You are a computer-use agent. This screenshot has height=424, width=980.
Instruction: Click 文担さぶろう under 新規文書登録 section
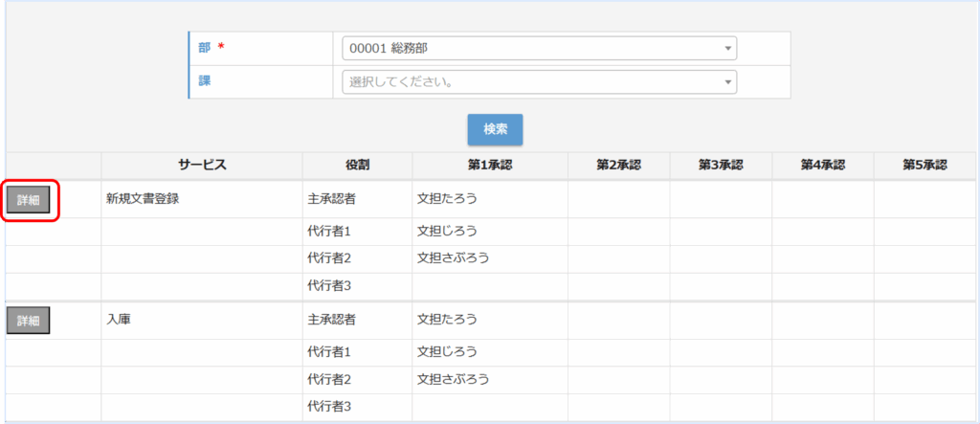point(454,258)
